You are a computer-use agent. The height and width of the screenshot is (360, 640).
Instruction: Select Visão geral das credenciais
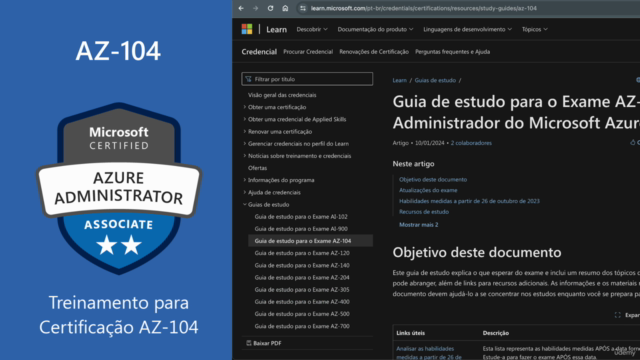[x=282, y=95]
